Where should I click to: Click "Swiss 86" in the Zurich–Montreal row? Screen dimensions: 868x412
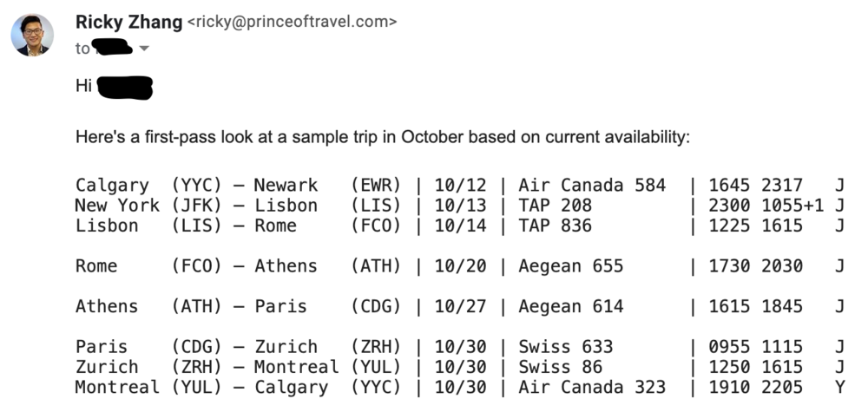(560, 367)
